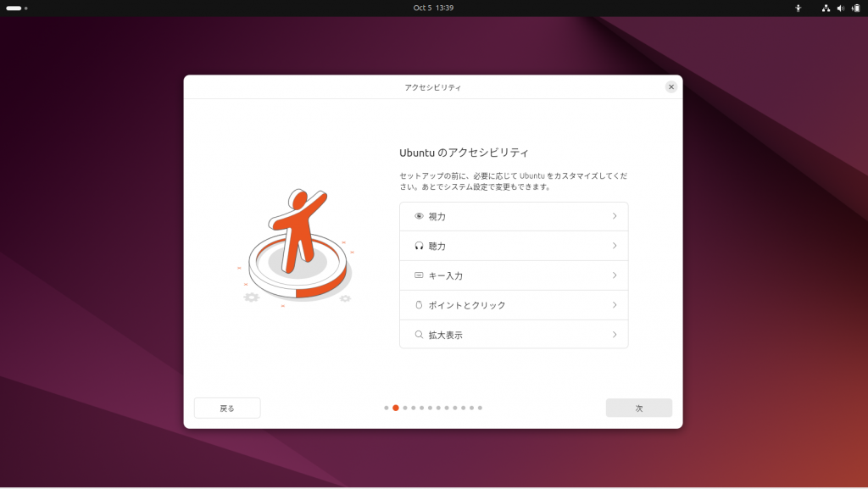
Task: Click the eye icon beside 視力
Action: pyautogui.click(x=419, y=216)
